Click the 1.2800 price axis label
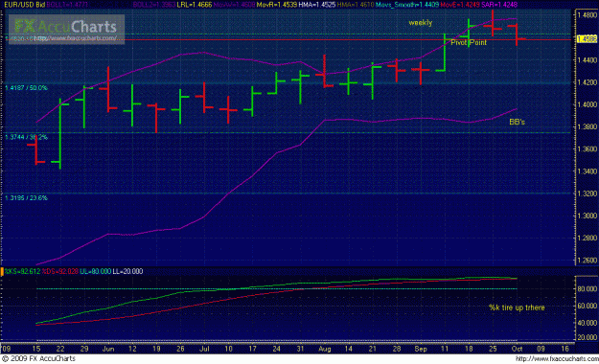The width and height of the screenshot is (599, 364). click(587, 239)
